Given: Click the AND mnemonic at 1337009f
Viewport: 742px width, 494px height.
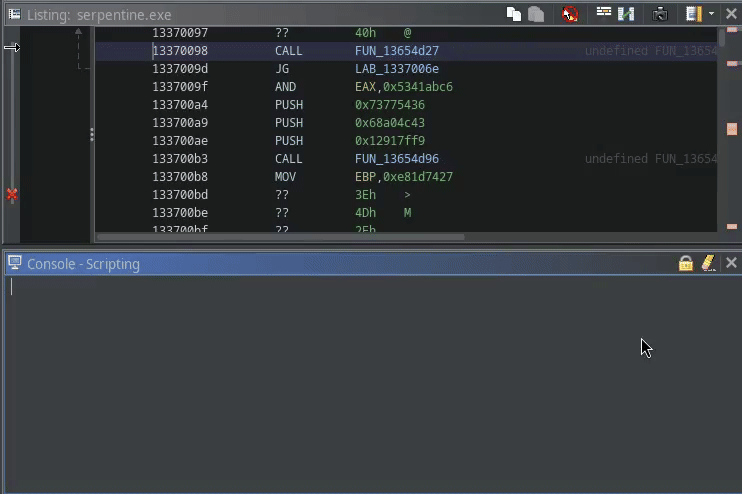Looking at the screenshot, I should click(x=285, y=87).
